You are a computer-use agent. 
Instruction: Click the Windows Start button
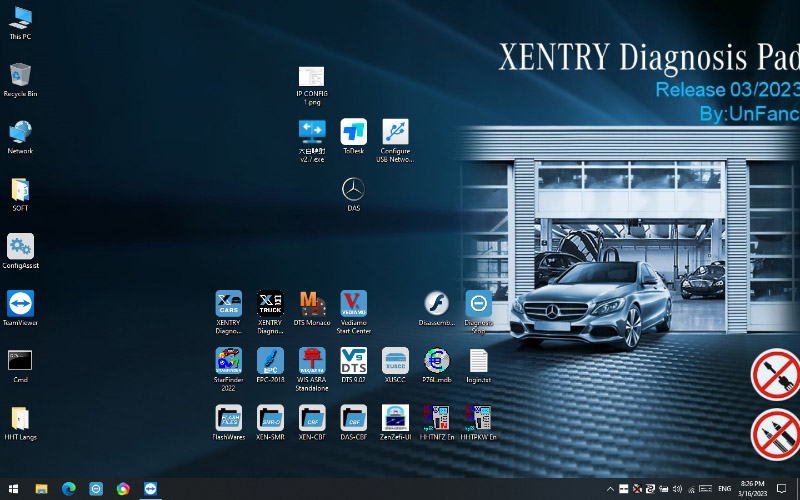coord(13,489)
